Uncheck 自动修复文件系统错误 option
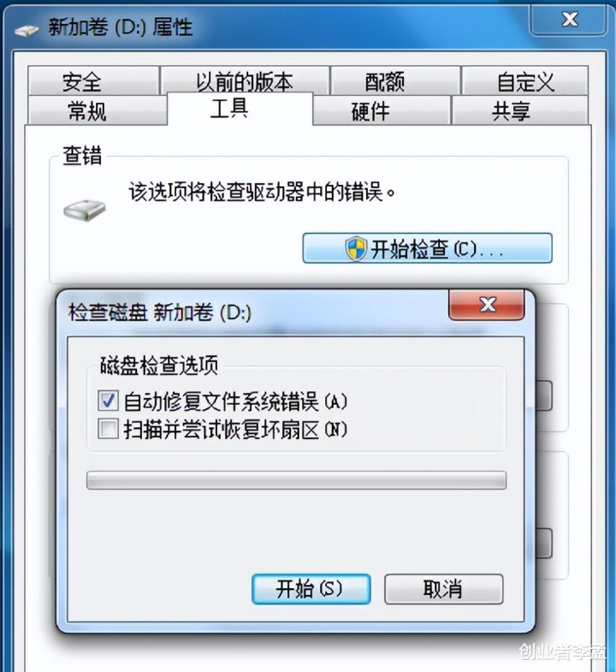 pyautogui.click(x=108, y=401)
